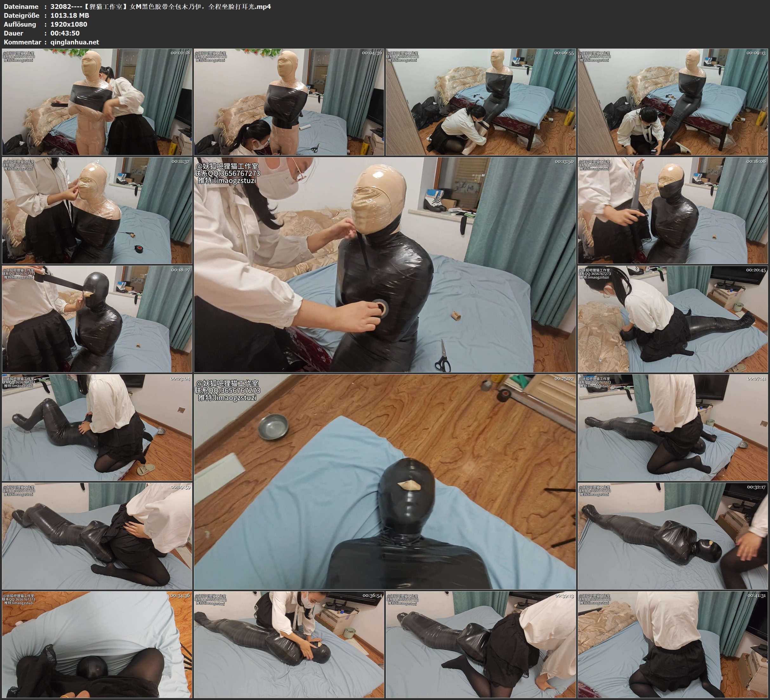
Task: Select the 00:20:45 thumbnail
Action: [x=673, y=319]
